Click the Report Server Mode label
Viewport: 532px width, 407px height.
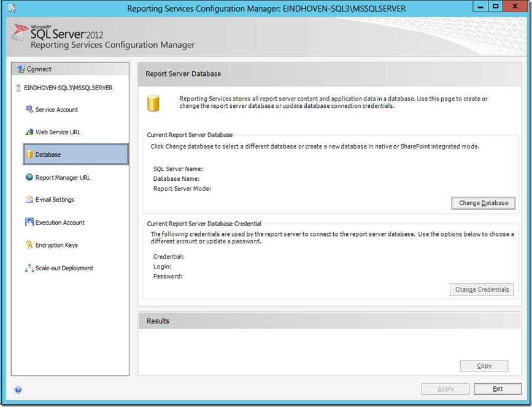pos(182,188)
